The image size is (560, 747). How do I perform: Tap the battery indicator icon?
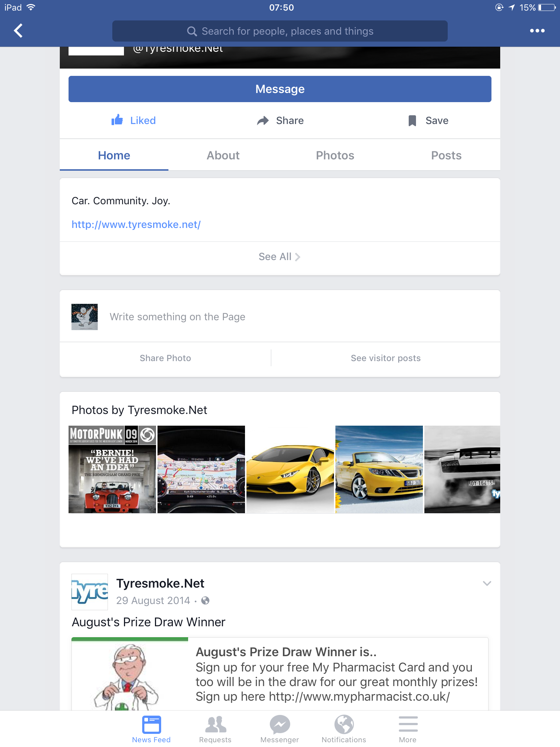coord(547,7)
